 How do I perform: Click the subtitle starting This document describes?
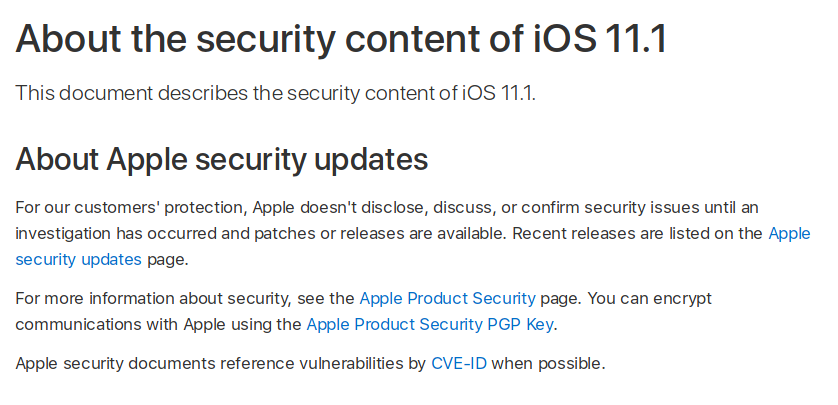pos(275,94)
